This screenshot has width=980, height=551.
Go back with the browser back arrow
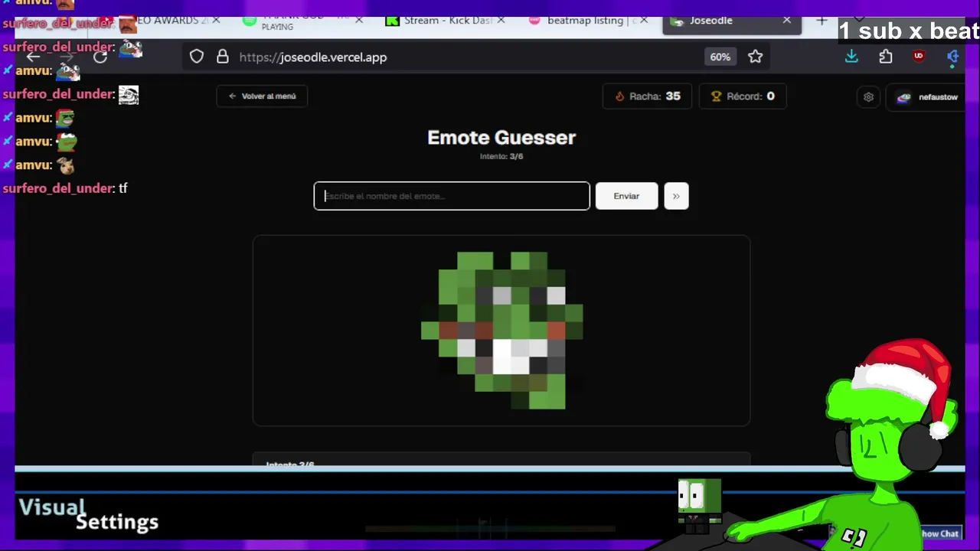pyautogui.click(x=33, y=57)
